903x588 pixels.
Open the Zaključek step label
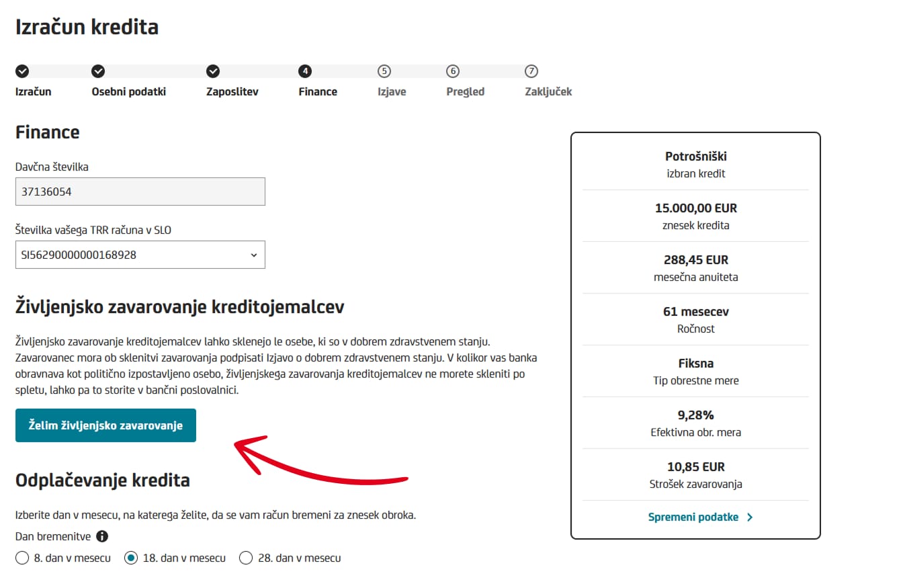[x=548, y=91]
